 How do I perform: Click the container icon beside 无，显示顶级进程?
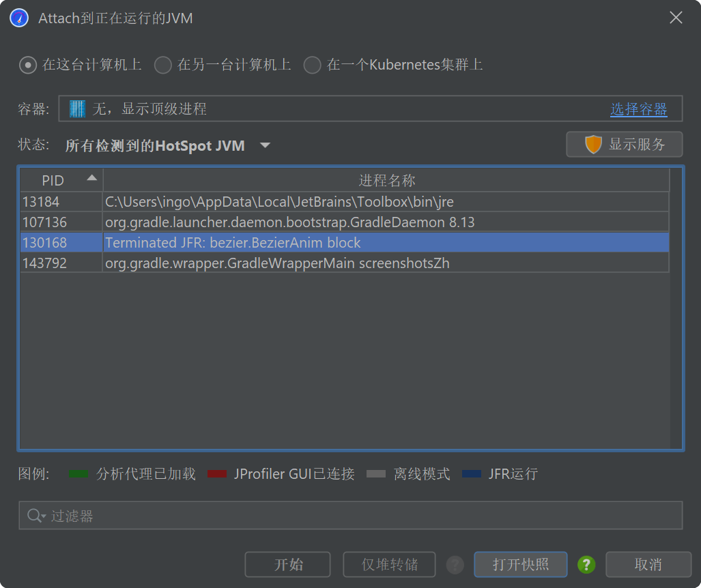coord(77,108)
